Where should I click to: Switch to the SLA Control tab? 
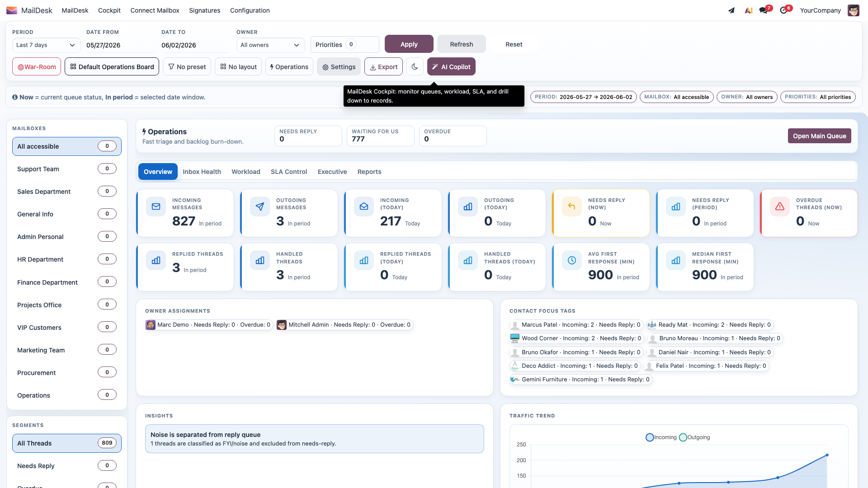[x=289, y=172]
